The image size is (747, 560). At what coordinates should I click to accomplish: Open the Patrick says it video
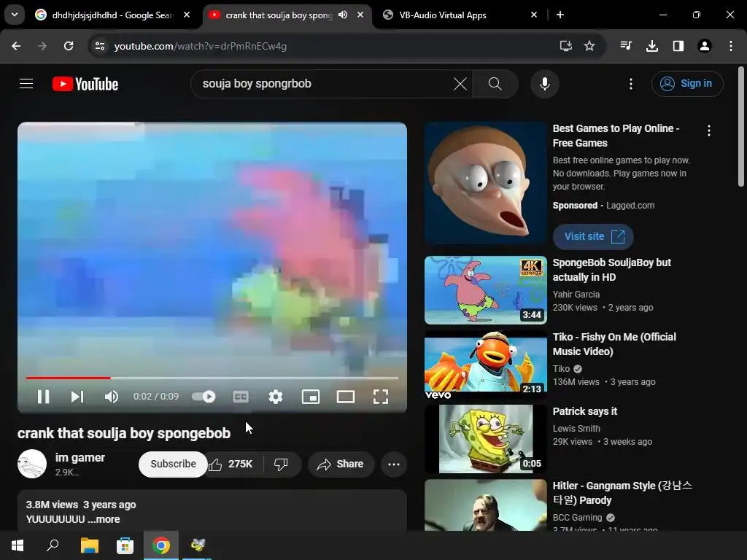pyautogui.click(x=485, y=438)
